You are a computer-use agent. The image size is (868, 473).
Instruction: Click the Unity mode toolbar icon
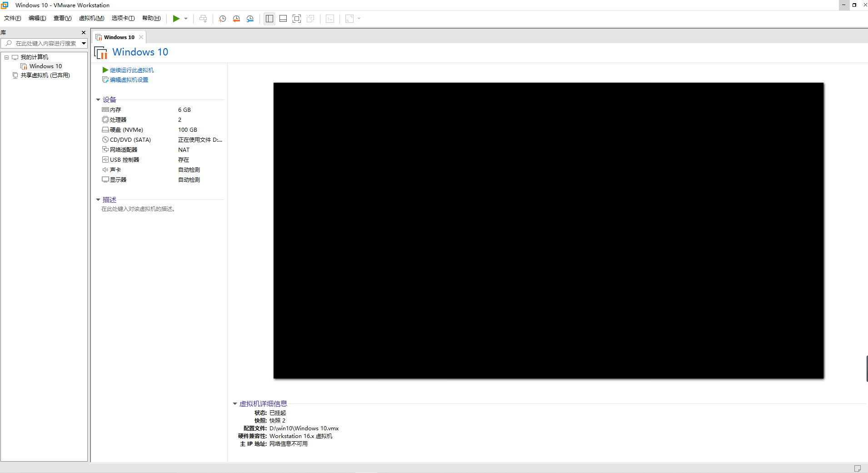coord(310,19)
